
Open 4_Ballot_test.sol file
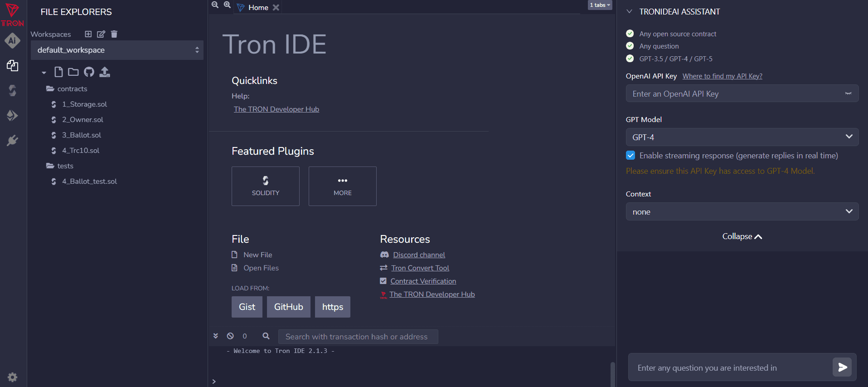point(89,181)
